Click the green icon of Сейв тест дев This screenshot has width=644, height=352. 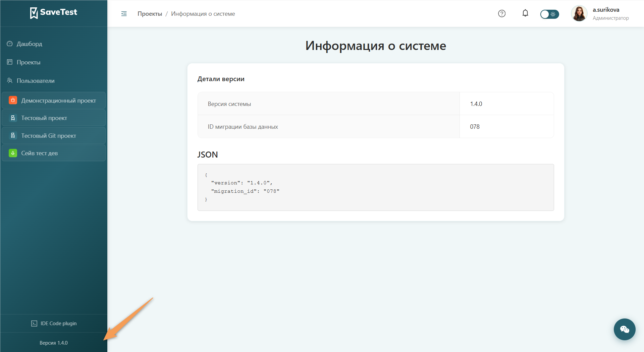[13, 153]
